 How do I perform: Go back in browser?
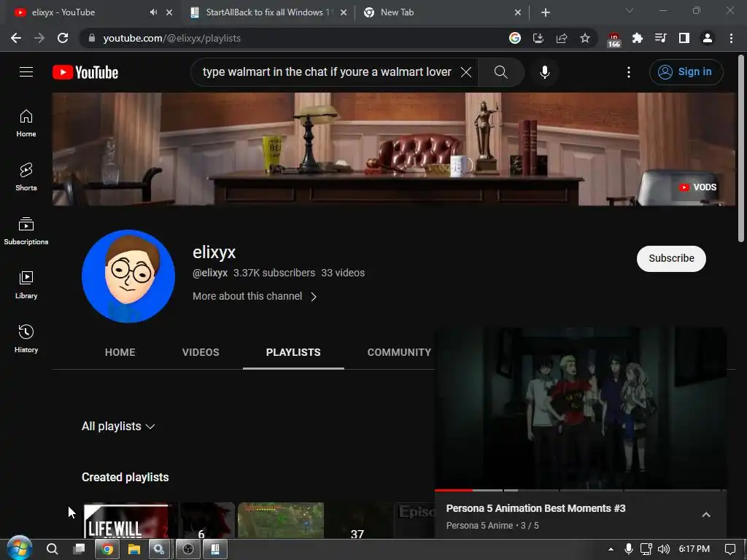pyautogui.click(x=16, y=38)
